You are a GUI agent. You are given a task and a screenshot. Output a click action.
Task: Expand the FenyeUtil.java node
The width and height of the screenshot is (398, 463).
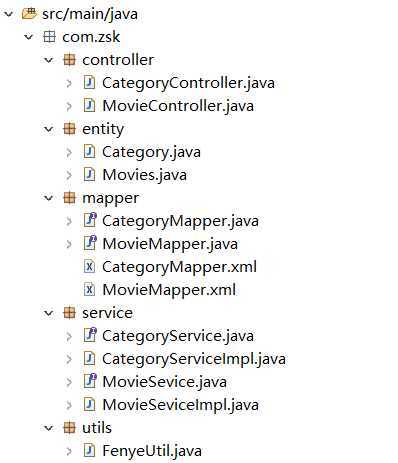point(69,451)
